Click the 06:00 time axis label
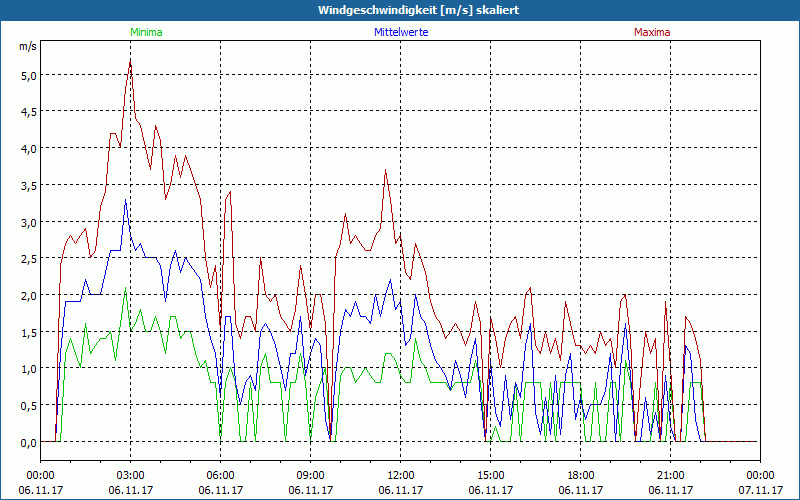Viewport: 800px width, 500px height. (x=220, y=476)
